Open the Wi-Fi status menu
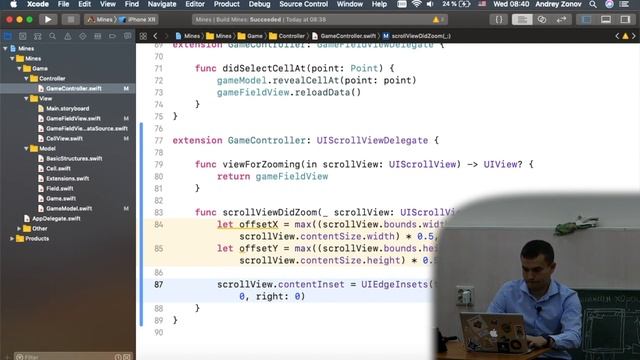The image size is (640, 360). tap(416, 4)
